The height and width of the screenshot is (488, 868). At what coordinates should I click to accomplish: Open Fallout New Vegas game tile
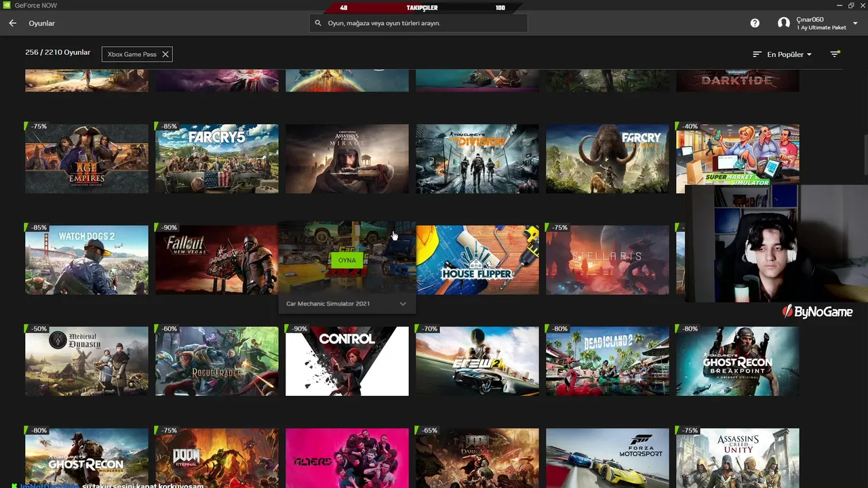(217, 260)
